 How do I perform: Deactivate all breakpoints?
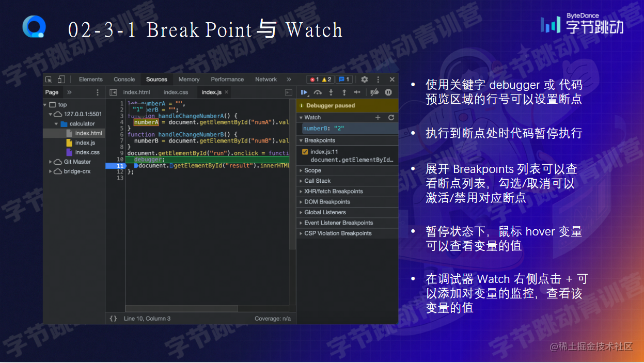tap(375, 92)
